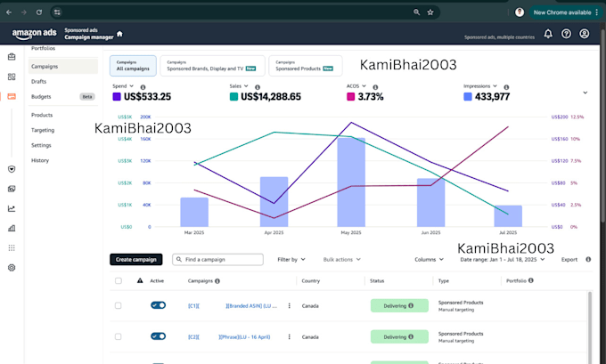
Task: Go back with browser back arrow
Action: (9, 12)
